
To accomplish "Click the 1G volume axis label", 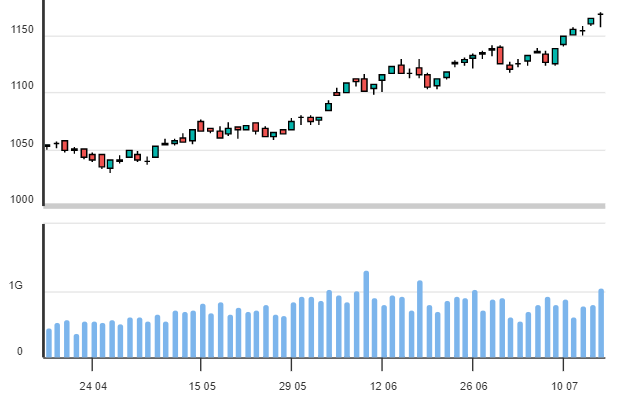I will pos(15,287).
